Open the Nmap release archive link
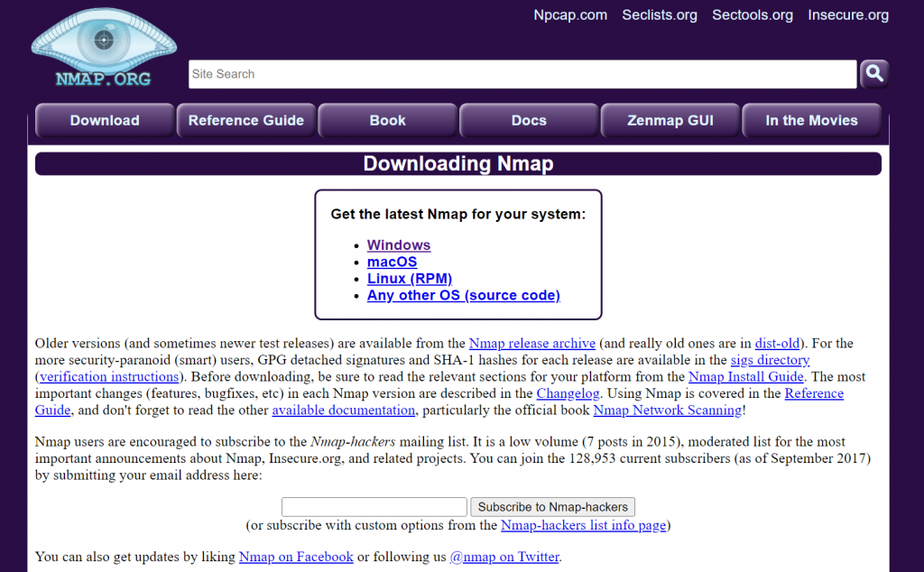Image resolution: width=924 pixels, height=572 pixels. point(532,344)
